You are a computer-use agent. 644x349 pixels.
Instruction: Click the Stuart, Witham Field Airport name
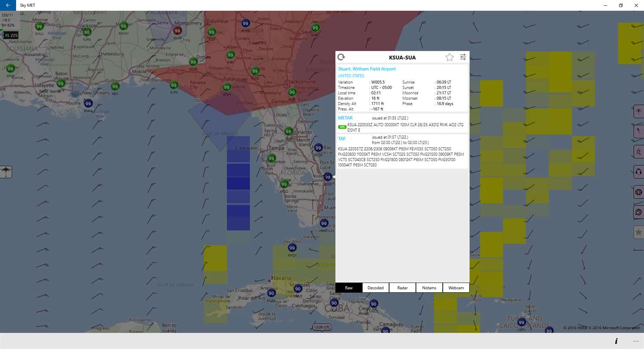pyautogui.click(x=367, y=69)
